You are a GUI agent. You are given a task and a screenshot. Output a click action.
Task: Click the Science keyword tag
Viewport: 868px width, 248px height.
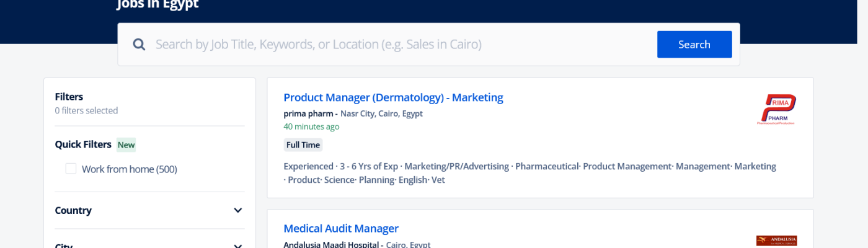pos(339,180)
